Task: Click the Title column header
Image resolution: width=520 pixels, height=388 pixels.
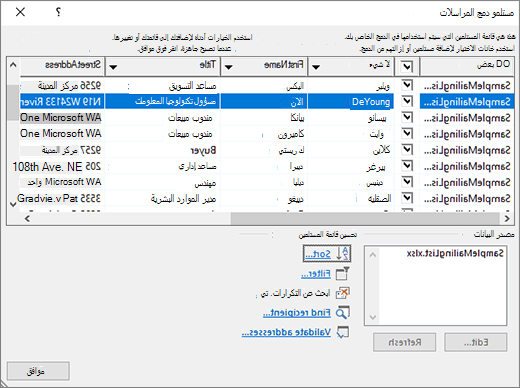Action: pyautogui.click(x=163, y=66)
